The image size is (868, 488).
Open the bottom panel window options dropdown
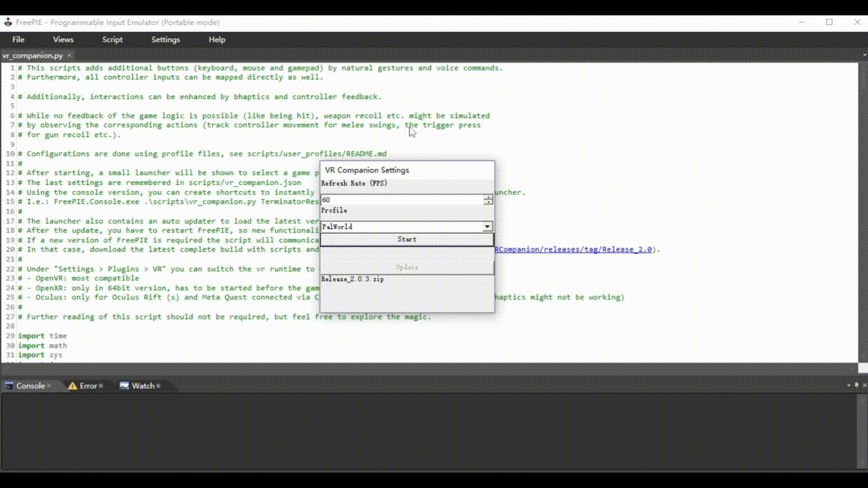pyautogui.click(x=849, y=385)
